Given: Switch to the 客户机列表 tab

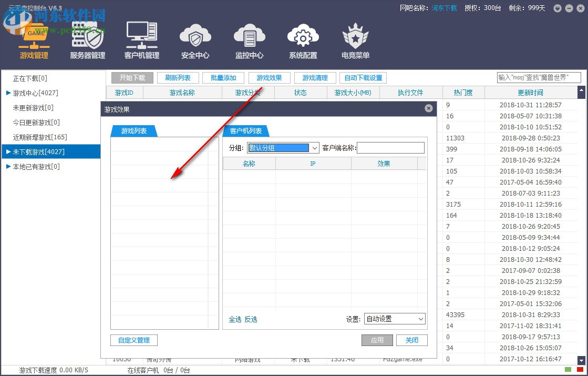Looking at the screenshot, I should click(x=245, y=131).
